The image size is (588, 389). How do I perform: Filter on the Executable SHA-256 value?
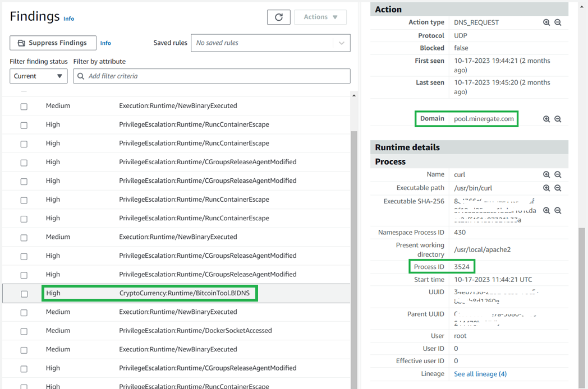(x=546, y=210)
